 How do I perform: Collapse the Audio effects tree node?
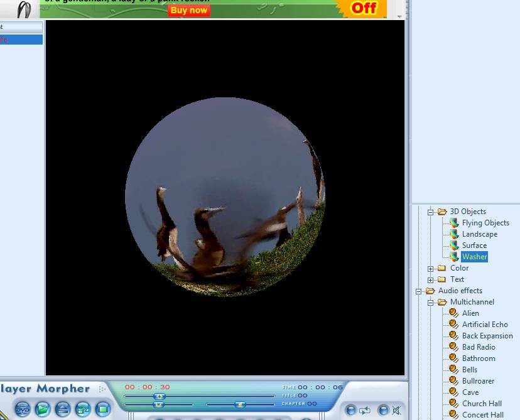click(419, 291)
